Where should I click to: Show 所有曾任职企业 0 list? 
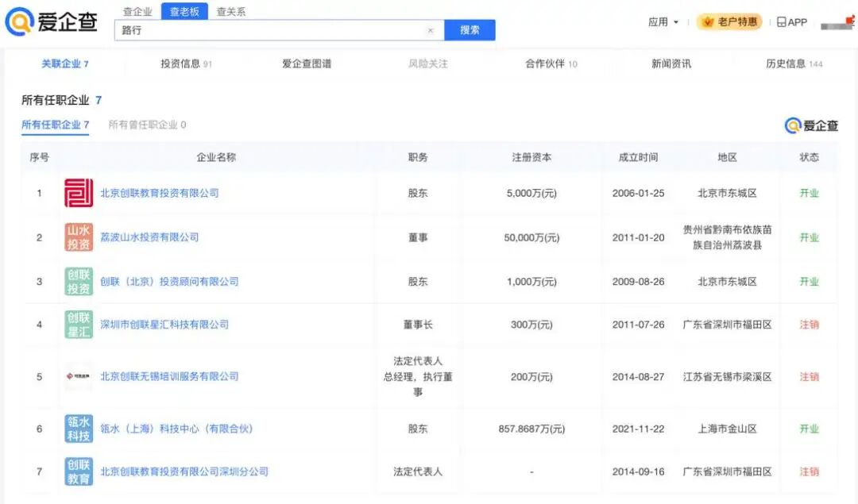point(147,125)
